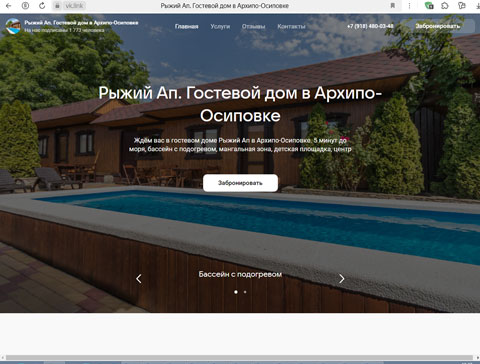Call phone number +7 (918) 480-03-48

tap(370, 26)
